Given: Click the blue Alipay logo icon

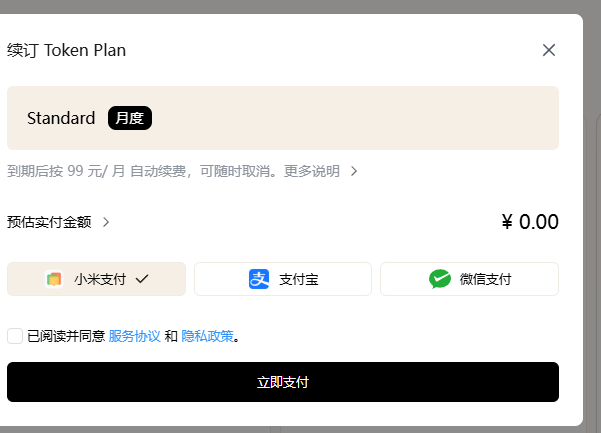Looking at the screenshot, I should [x=259, y=279].
